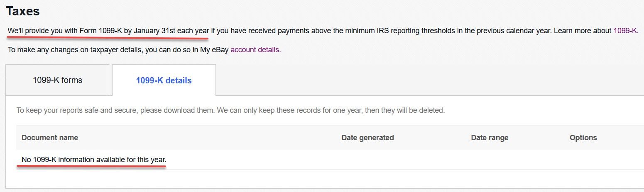Viewport: 644px width, 192px height.
Task: Select the 1099-K details tab
Action: point(164,80)
